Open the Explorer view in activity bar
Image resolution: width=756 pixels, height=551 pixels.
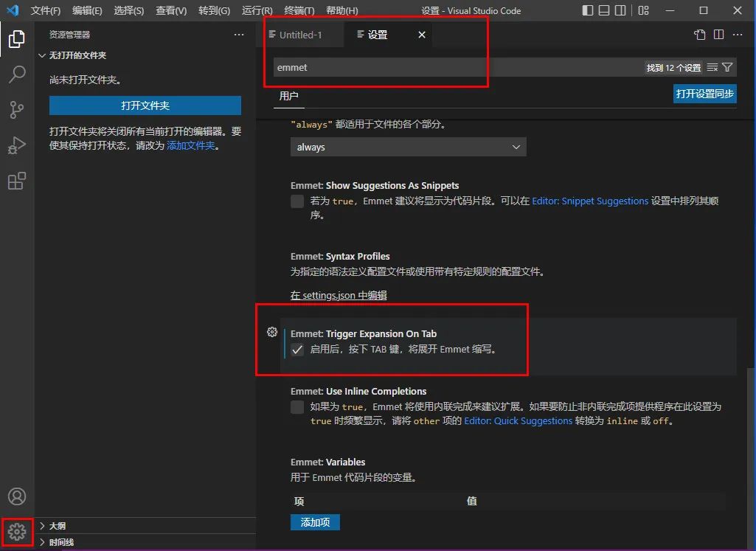click(x=17, y=39)
